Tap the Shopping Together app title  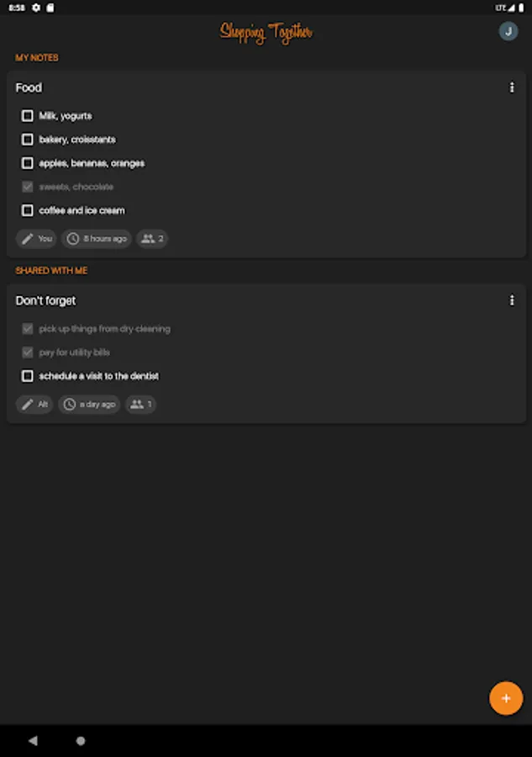pyautogui.click(x=266, y=33)
